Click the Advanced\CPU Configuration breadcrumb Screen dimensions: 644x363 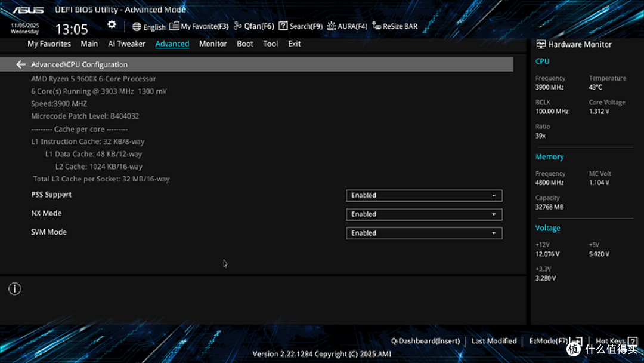[x=79, y=64]
